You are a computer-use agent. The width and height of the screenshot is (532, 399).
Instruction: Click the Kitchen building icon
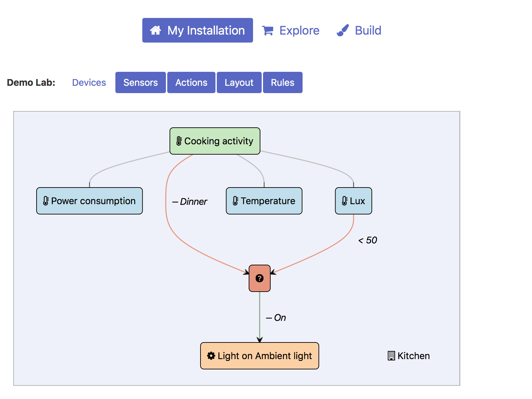(391, 356)
